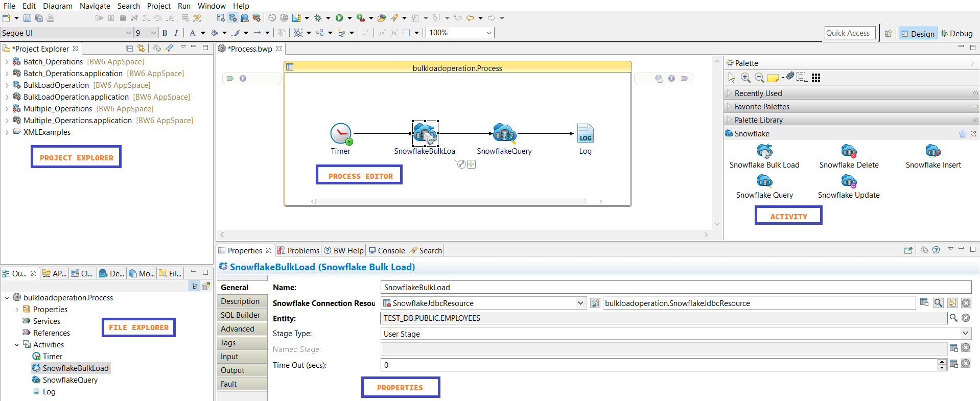Open the SQL Builder properties section
The height and width of the screenshot is (401, 980).
point(241,315)
